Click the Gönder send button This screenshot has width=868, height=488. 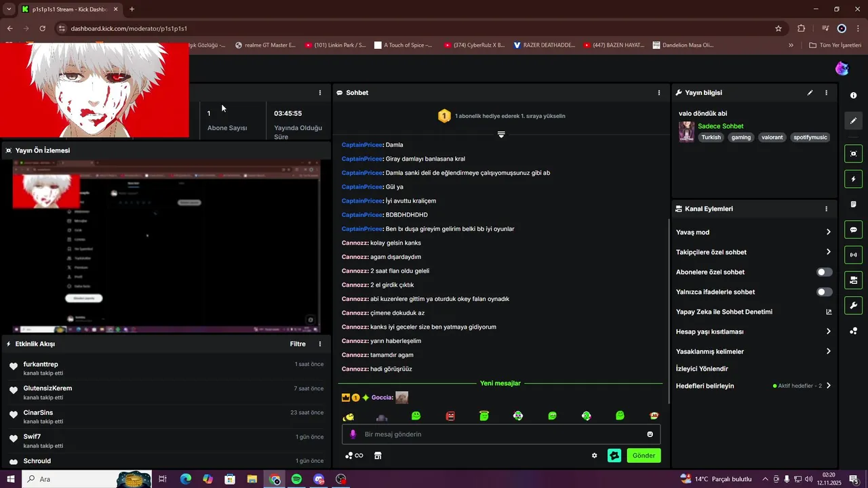pos(644,455)
